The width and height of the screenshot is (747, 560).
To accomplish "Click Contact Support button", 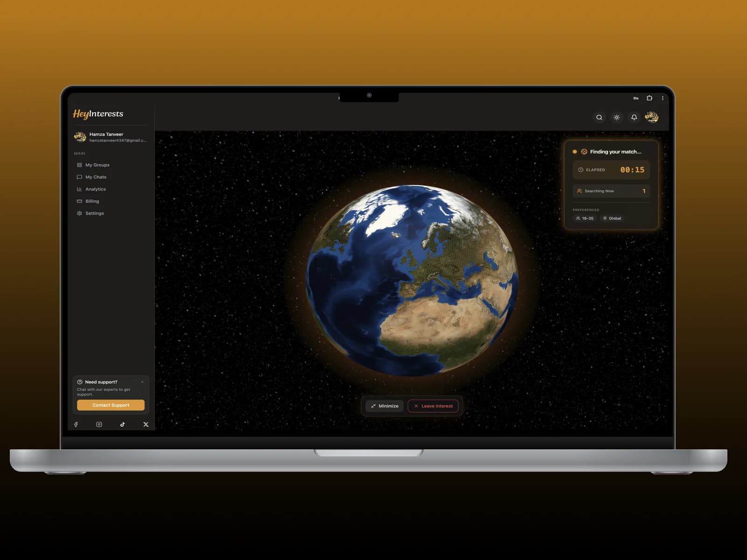I will [x=111, y=405].
